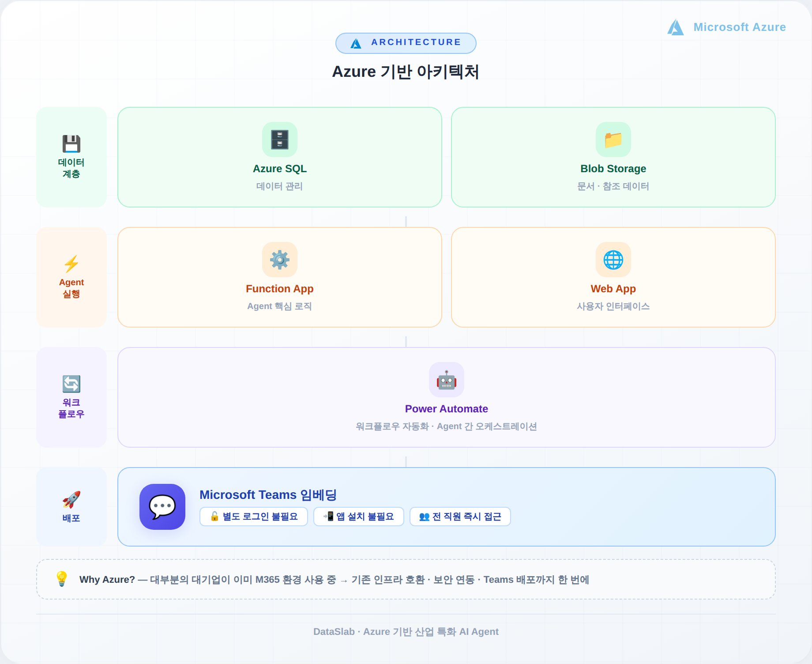Click the '앱 설치 불필요' chip

click(359, 517)
